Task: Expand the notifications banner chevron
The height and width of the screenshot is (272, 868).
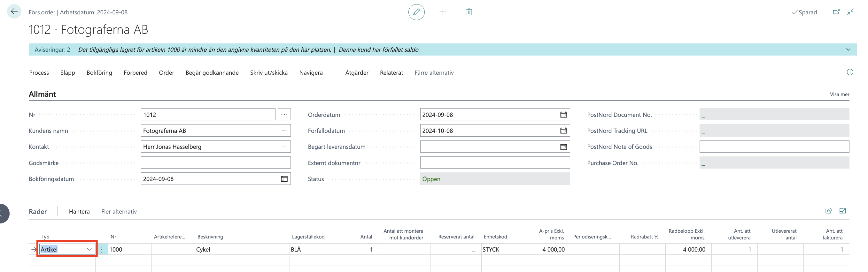Action: 848,50
